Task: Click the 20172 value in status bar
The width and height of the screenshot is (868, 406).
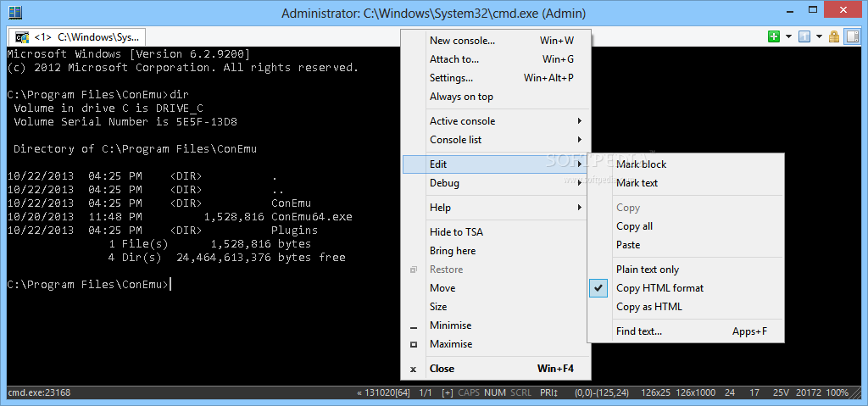Action: point(809,392)
